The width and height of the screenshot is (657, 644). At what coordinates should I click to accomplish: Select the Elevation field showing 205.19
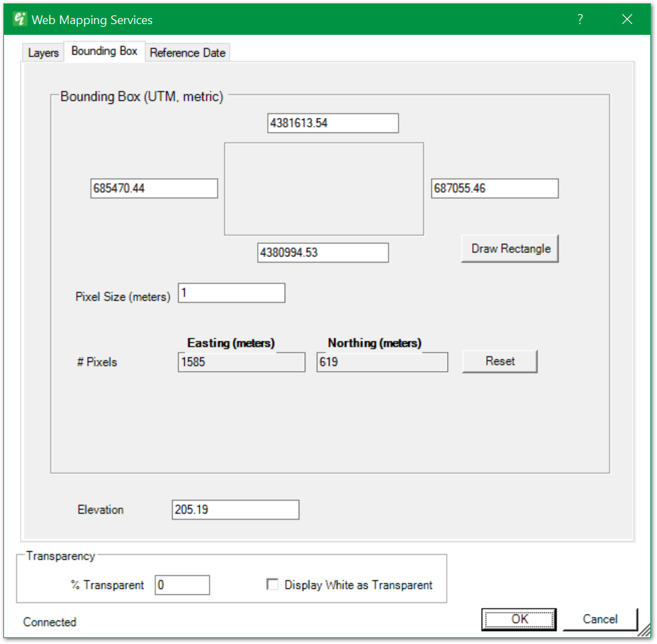coord(235,509)
